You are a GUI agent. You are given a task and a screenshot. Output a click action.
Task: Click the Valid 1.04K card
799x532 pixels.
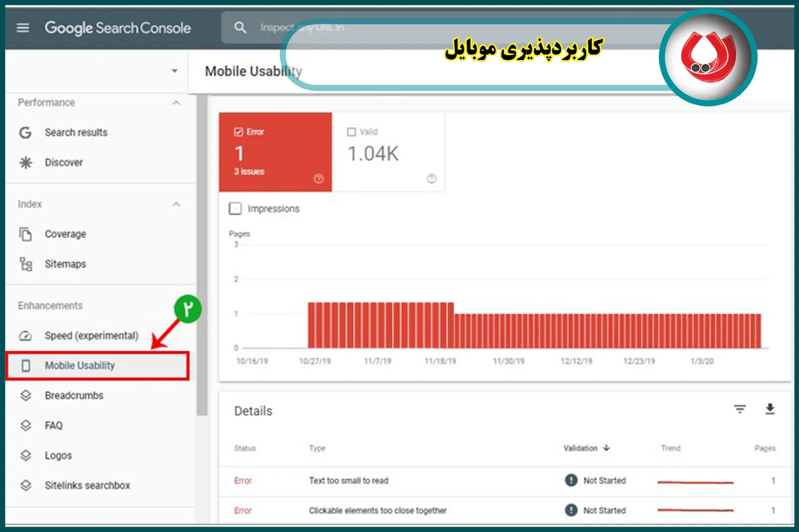[x=388, y=152]
